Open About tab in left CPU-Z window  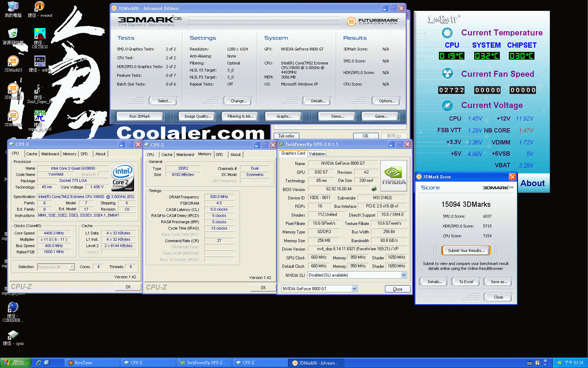pyautogui.click(x=100, y=154)
